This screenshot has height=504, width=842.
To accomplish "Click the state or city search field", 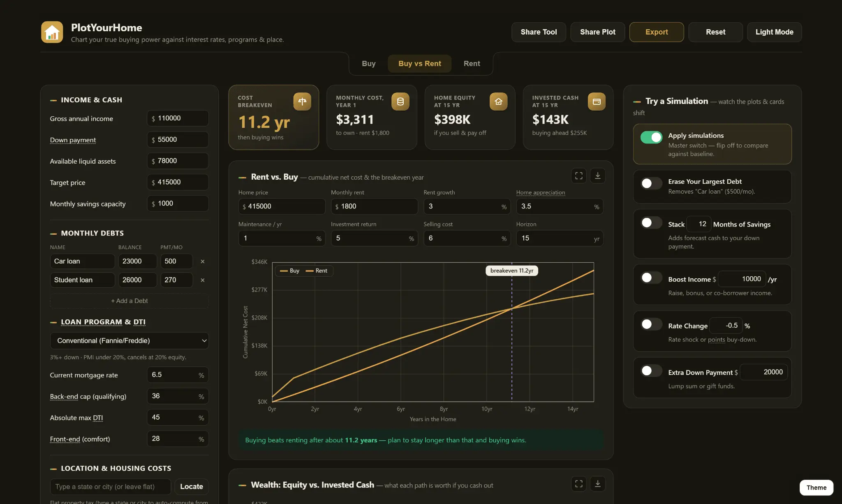I will click(110, 487).
